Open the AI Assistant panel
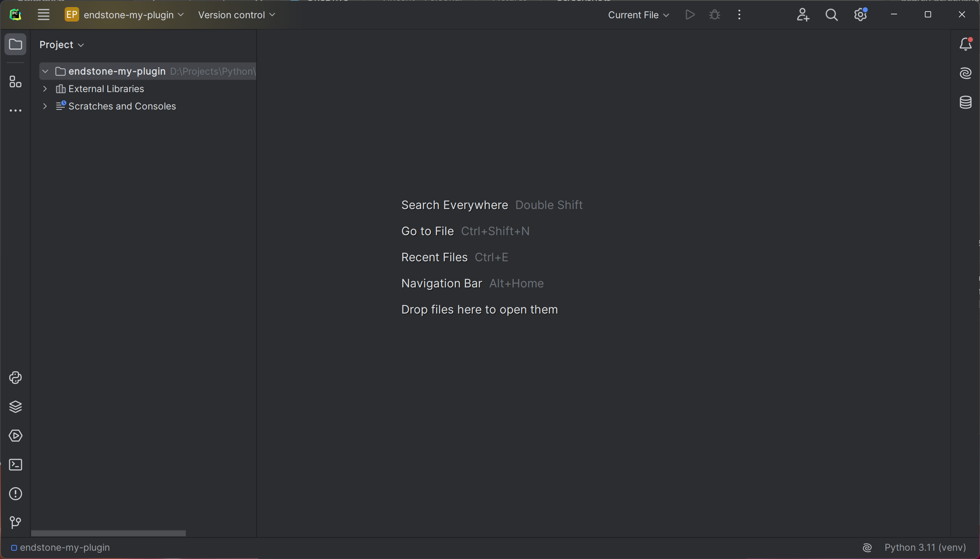Screen dimensions: 980x559 [965, 73]
